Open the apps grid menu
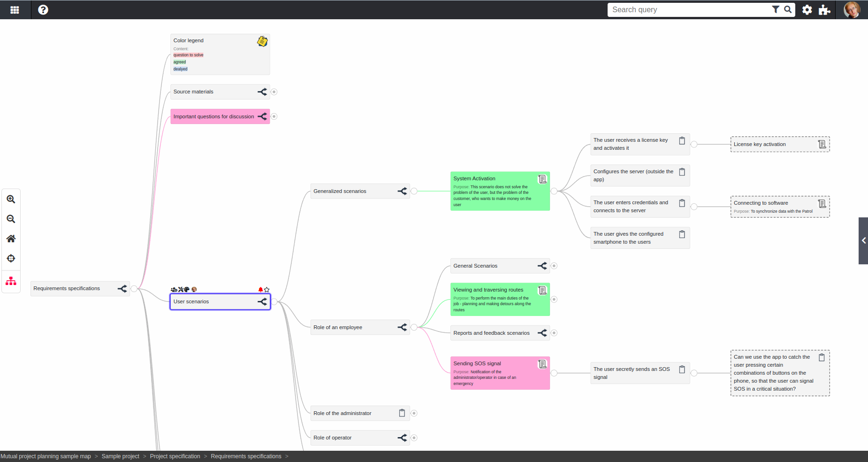The height and width of the screenshot is (462, 868). pyautogui.click(x=15, y=9)
